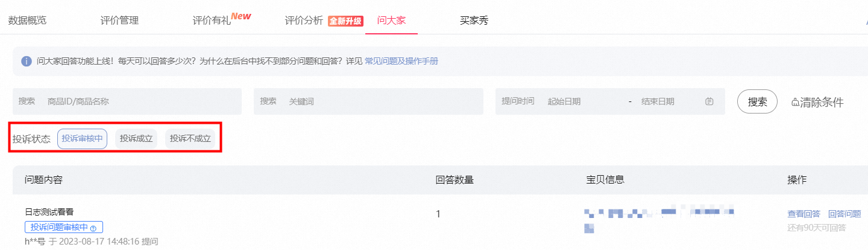Select the 投诉审核中 status filter
This screenshot has height=250, width=868.
pyautogui.click(x=83, y=138)
